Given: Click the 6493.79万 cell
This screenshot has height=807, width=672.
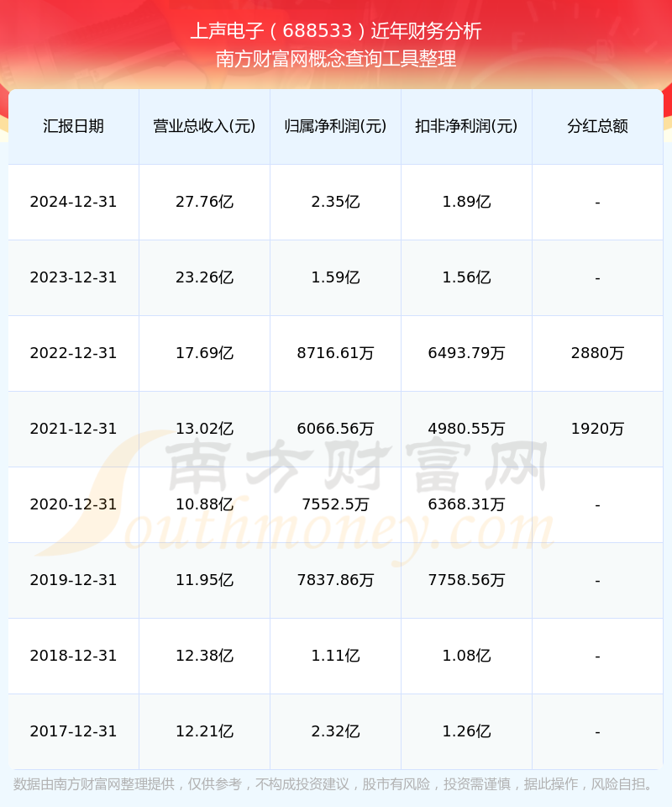Looking at the screenshot, I should coord(466,353).
